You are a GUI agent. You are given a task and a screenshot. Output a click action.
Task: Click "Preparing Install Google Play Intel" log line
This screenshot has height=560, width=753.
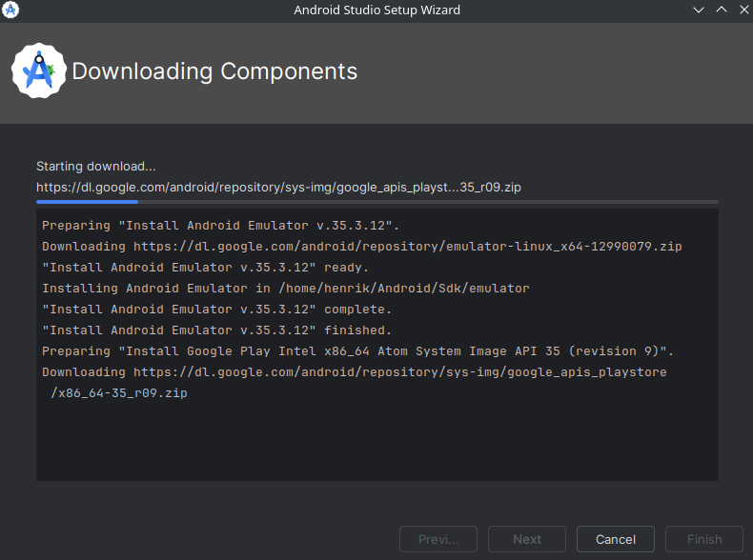point(357,351)
